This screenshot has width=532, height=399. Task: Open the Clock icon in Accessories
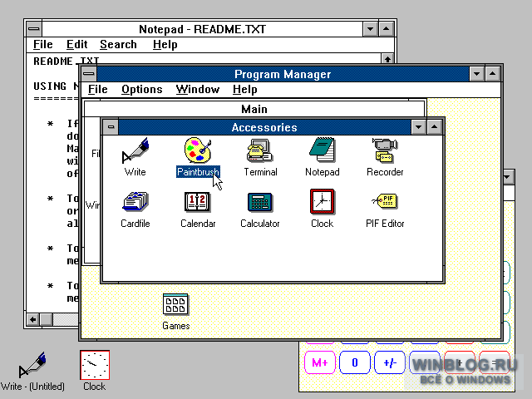pyautogui.click(x=323, y=209)
